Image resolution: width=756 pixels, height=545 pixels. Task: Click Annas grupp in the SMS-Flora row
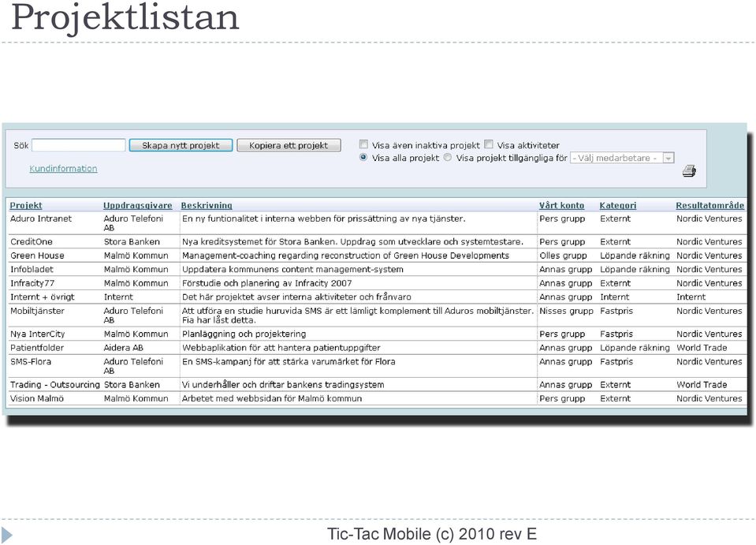click(565, 362)
